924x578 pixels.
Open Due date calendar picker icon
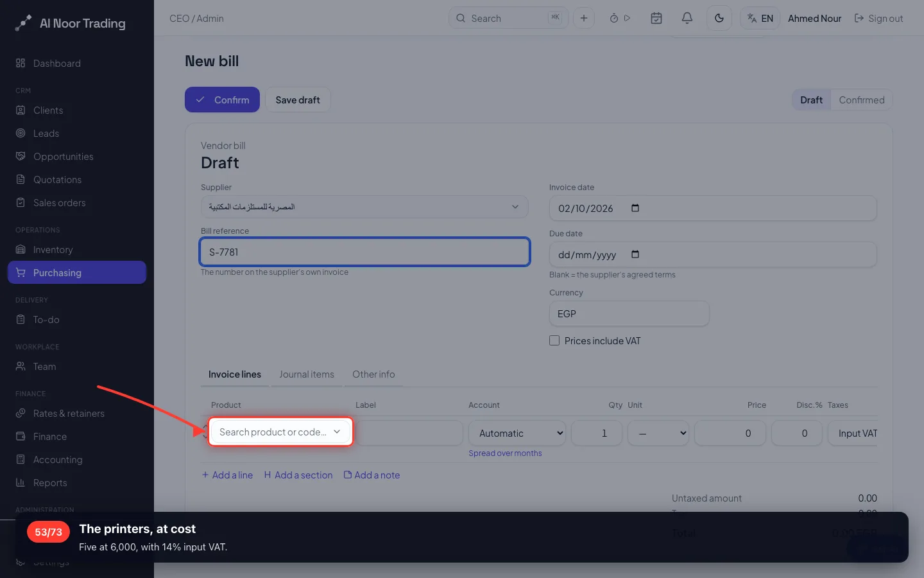pyautogui.click(x=635, y=254)
